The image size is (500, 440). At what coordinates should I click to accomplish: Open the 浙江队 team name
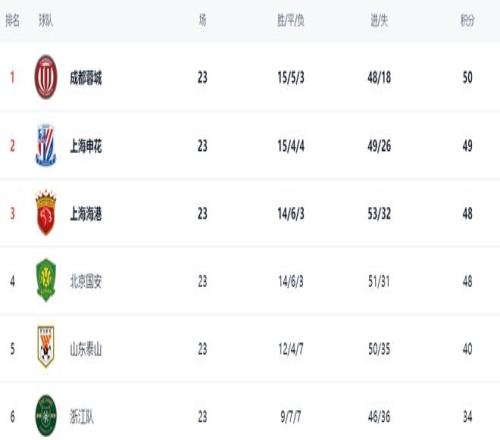pos(82,417)
